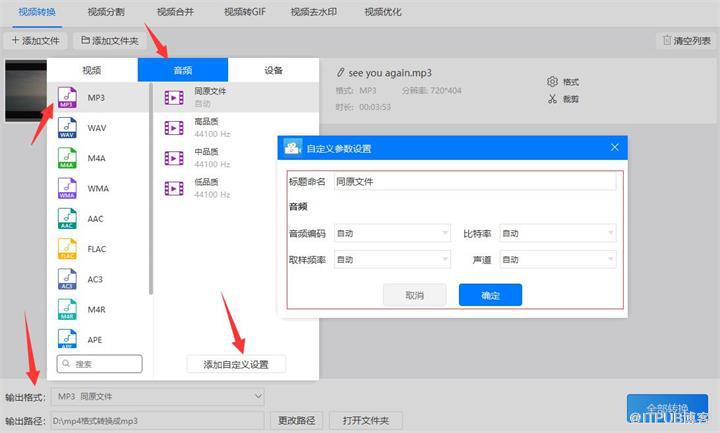The image size is (720, 433).
Task: Click film icon of 同原文件 preset
Action: [174, 97]
